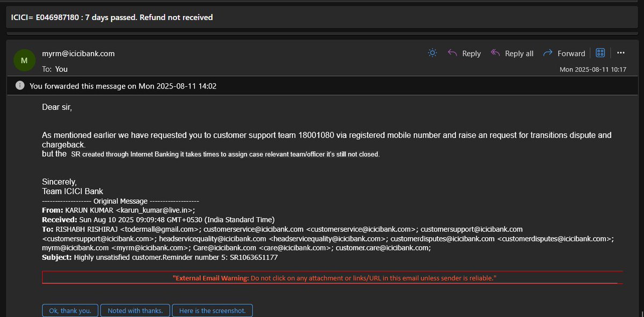Click the info icon beside forwarded notice

tap(20, 85)
